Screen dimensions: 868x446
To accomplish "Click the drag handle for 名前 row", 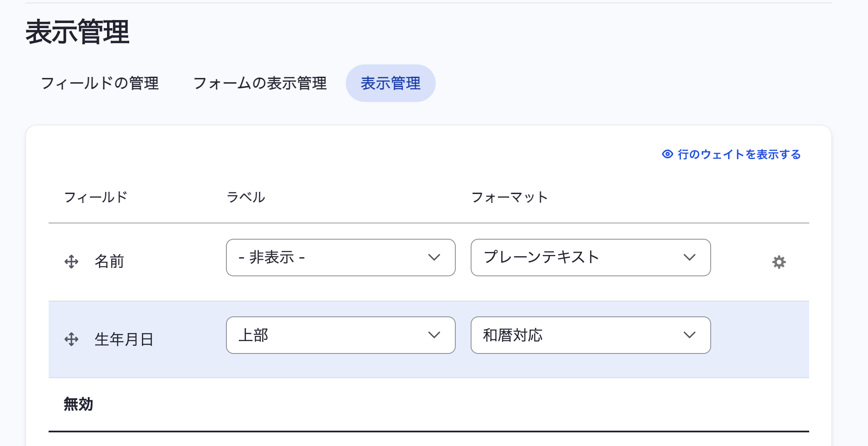I will click(72, 262).
